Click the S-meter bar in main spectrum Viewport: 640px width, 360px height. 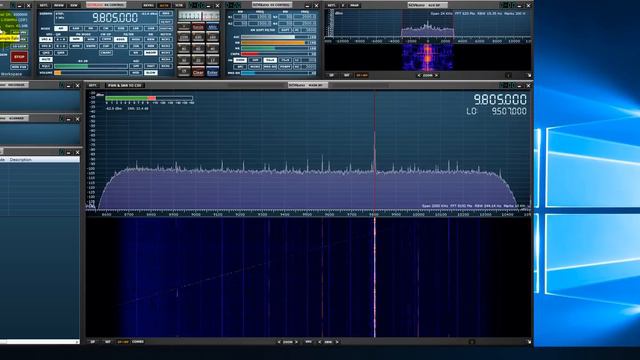tap(149, 98)
